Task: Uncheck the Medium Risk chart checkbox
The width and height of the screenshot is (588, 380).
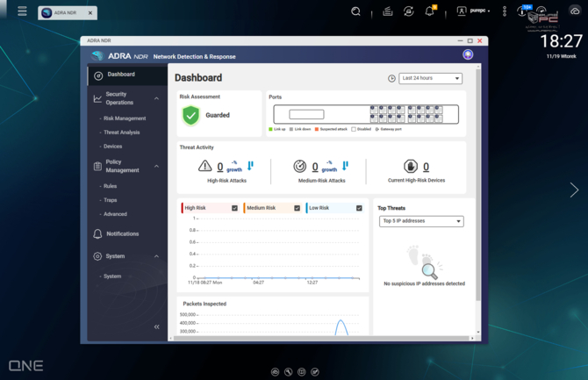Action: pyautogui.click(x=297, y=208)
